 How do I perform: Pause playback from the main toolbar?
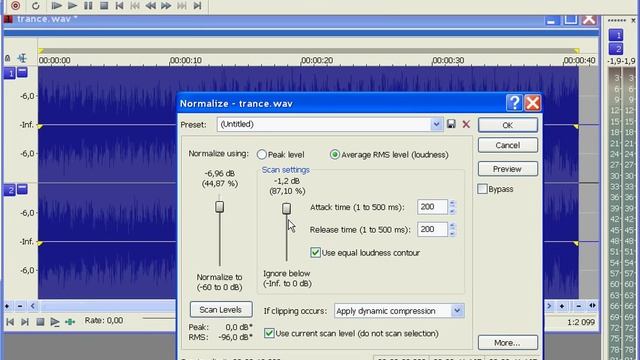[x=88, y=6]
